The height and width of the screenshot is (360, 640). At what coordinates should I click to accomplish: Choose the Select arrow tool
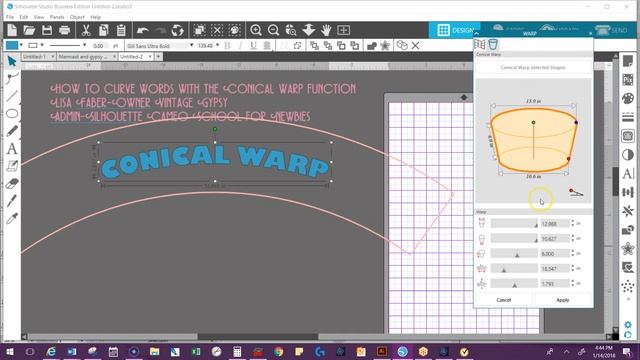pyautogui.click(x=12, y=62)
